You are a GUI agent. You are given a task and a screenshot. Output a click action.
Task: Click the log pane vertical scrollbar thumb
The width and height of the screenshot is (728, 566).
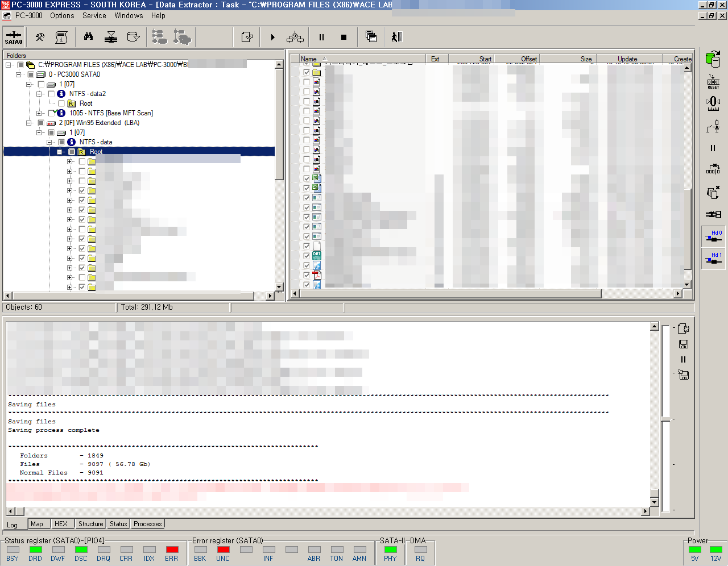[x=655, y=493]
